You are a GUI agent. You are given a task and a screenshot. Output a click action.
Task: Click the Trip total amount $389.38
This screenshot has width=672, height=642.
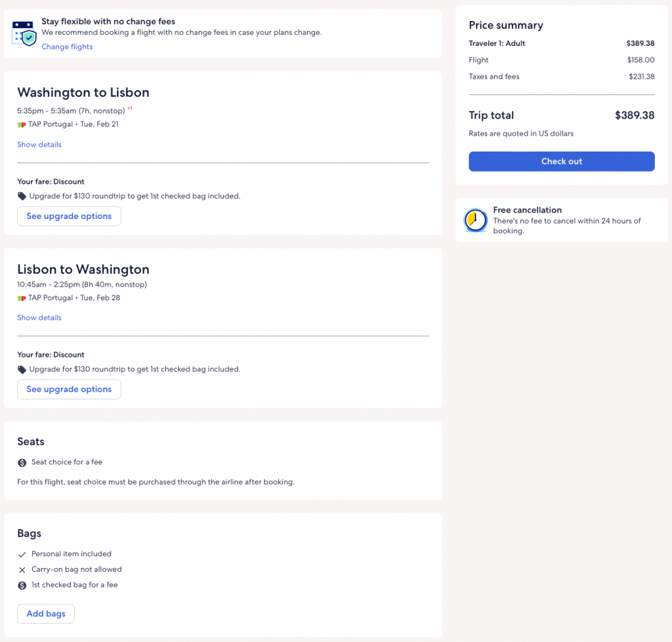(x=634, y=115)
